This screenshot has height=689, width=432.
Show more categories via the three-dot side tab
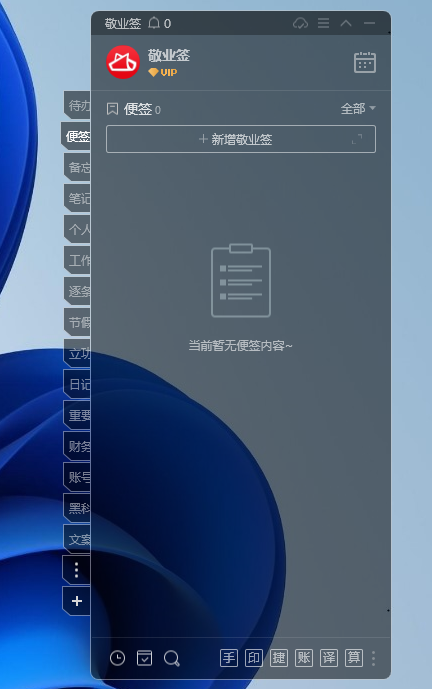tap(77, 570)
